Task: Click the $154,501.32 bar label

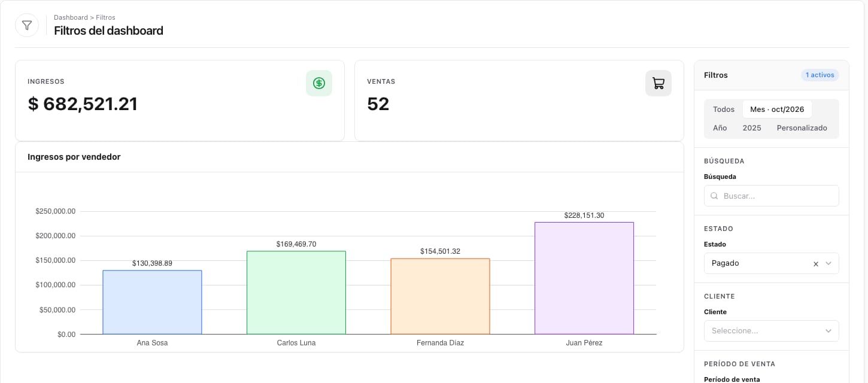Action: (x=440, y=251)
